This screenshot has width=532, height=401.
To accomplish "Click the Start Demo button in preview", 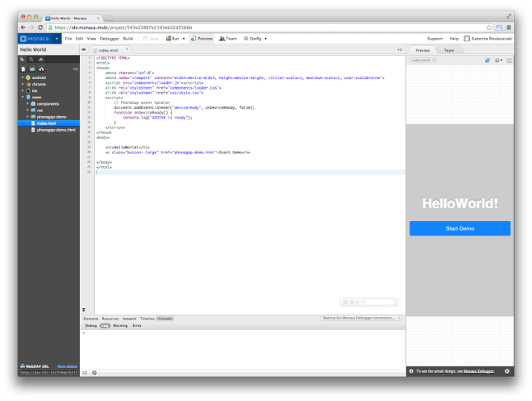I will coord(459,228).
